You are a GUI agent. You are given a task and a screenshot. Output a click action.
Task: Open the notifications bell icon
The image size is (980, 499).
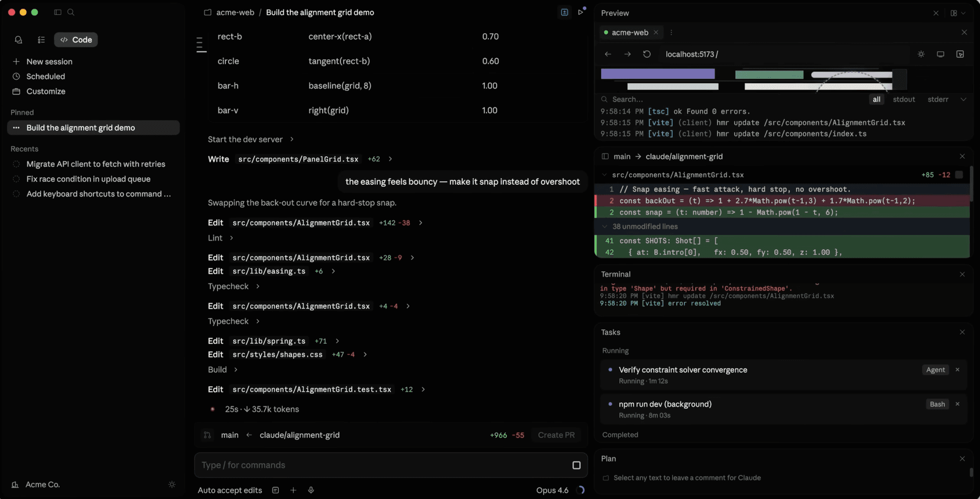(18, 40)
